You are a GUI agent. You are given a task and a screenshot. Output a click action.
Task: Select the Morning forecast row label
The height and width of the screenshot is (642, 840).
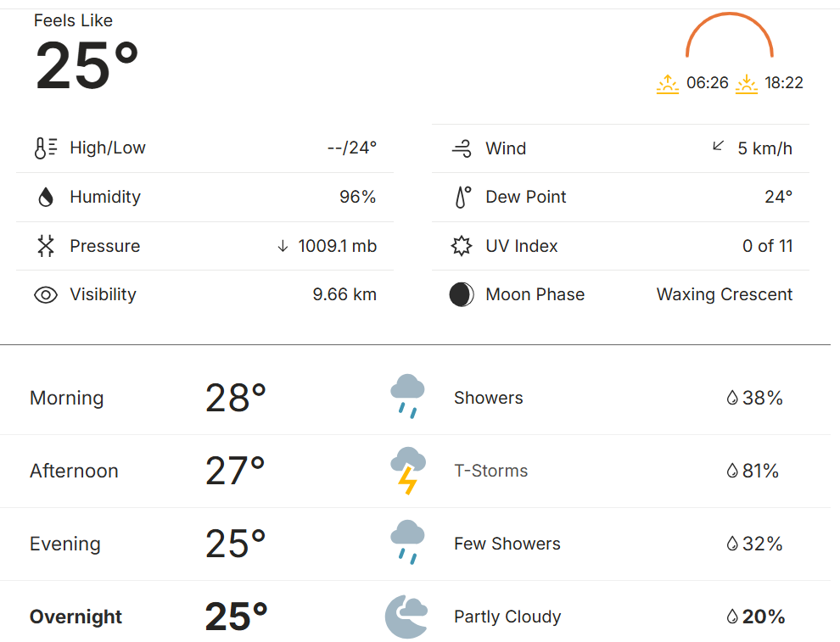tap(66, 398)
